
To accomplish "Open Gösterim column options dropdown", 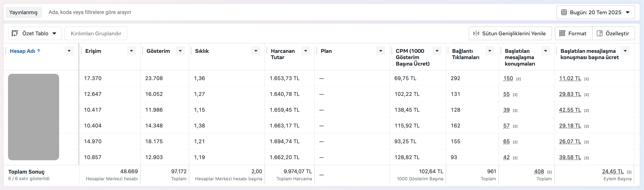I will click(180, 51).
